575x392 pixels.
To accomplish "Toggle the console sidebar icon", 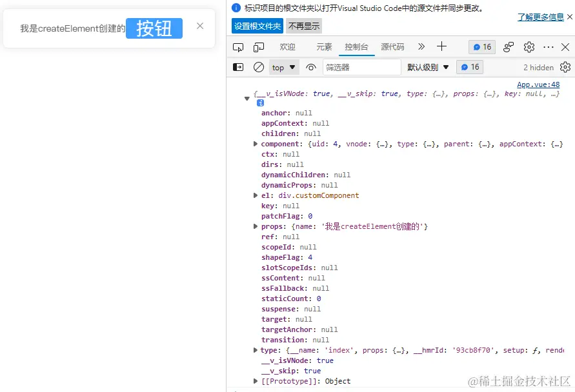I will tap(238, 67).
